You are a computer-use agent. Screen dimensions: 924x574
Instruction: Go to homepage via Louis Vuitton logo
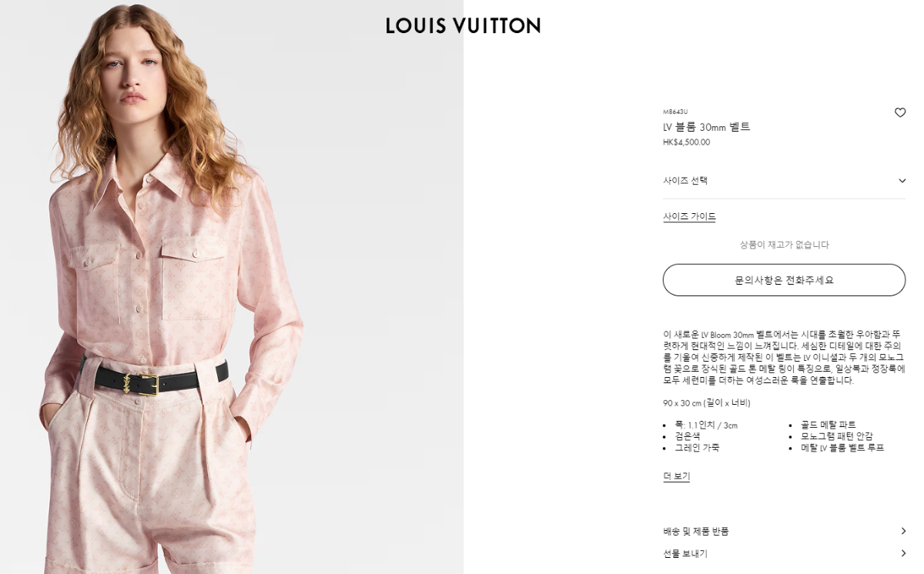(x=463, y=25)
